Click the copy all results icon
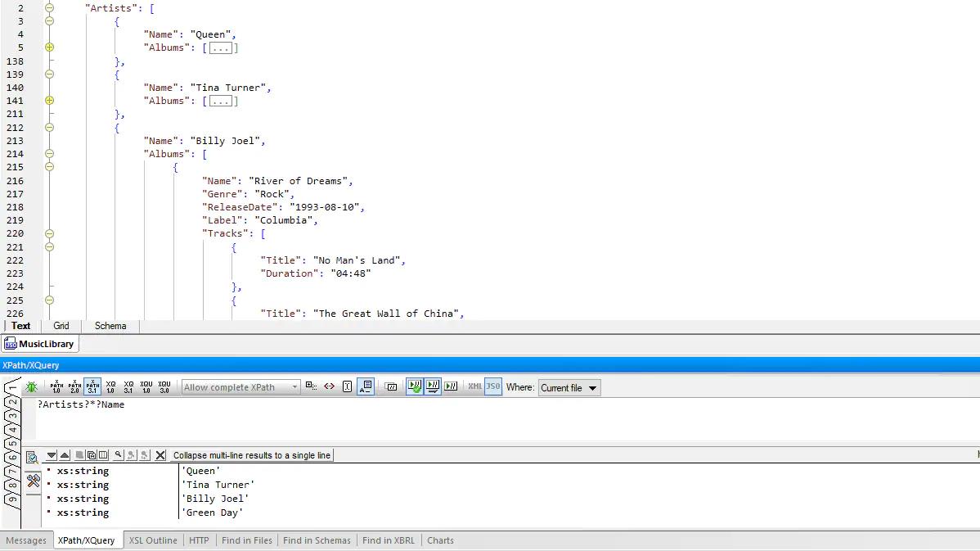Viewport: 980px width, 551px height. pyautogui.click(x=92, y=455)
